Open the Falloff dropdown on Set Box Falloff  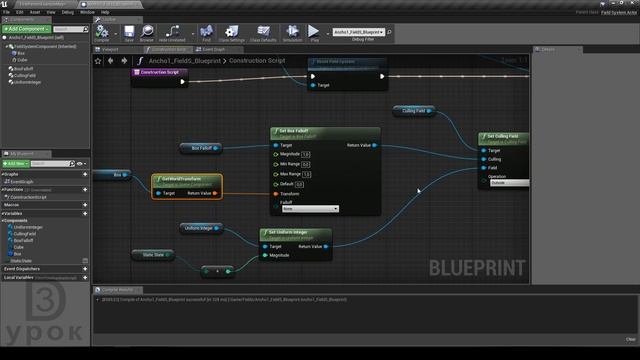point(310,209)
